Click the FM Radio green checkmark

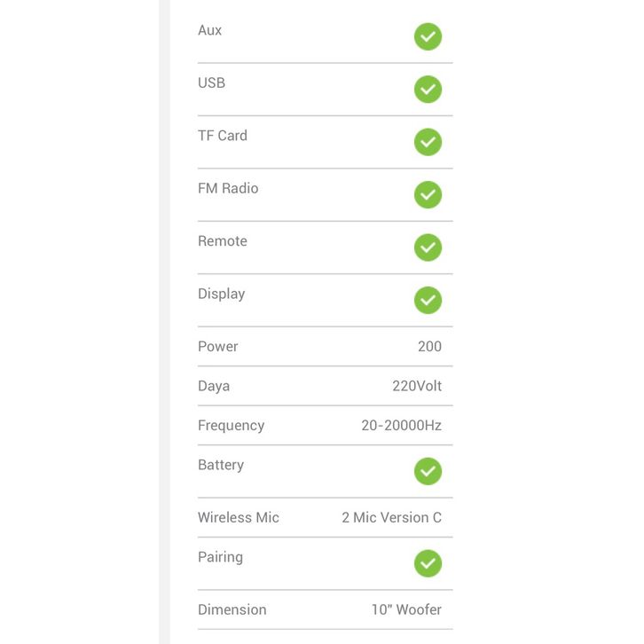click(x=428, y=194)
